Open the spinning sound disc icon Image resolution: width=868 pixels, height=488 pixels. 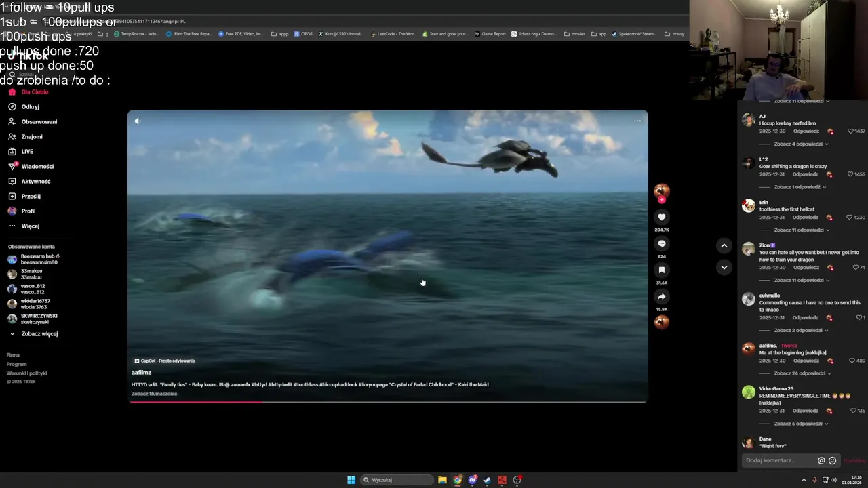(x=662, y=322)
